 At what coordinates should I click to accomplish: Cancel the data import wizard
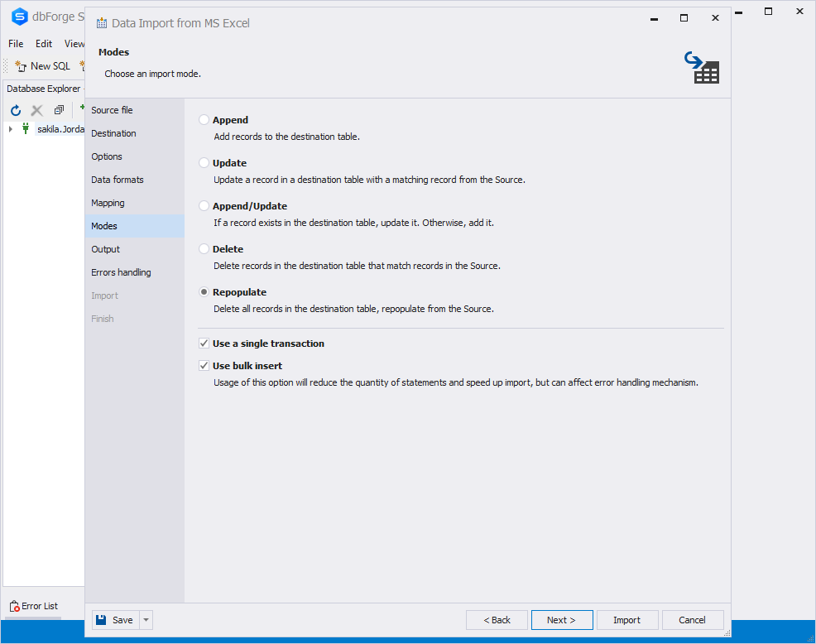(x=692, y=620)
